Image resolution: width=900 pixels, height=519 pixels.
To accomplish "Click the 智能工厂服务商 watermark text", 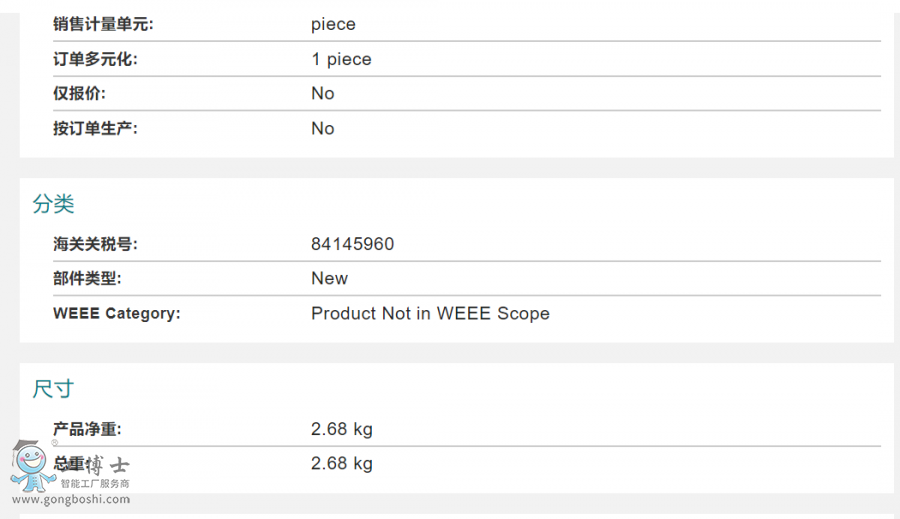I will 96,483.
